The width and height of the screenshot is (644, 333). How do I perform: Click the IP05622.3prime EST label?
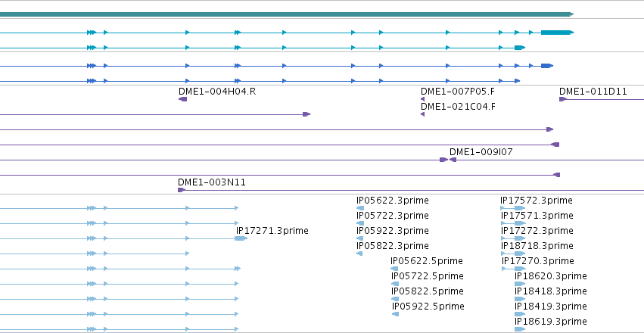[392, 201]
